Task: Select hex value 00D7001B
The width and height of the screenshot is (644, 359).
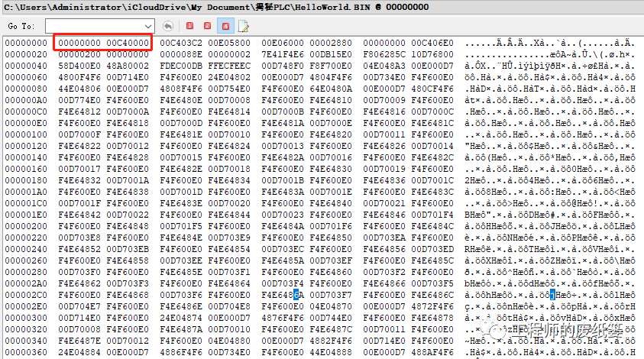Action: [283, 180]
